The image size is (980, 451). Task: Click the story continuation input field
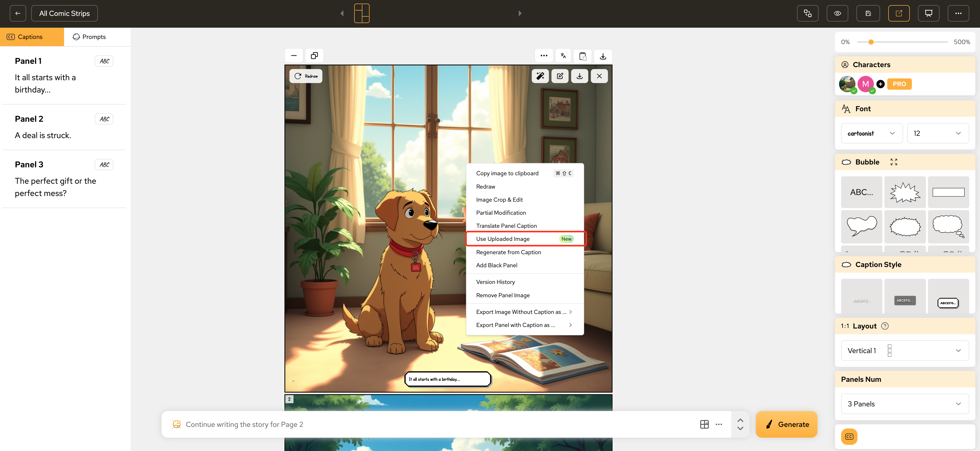[437, 424]
